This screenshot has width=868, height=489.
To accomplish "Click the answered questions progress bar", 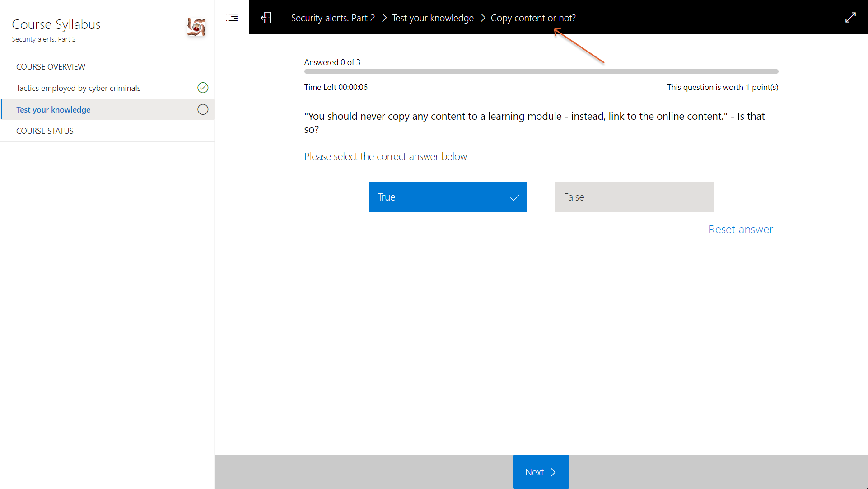I will tap(541, 71).
